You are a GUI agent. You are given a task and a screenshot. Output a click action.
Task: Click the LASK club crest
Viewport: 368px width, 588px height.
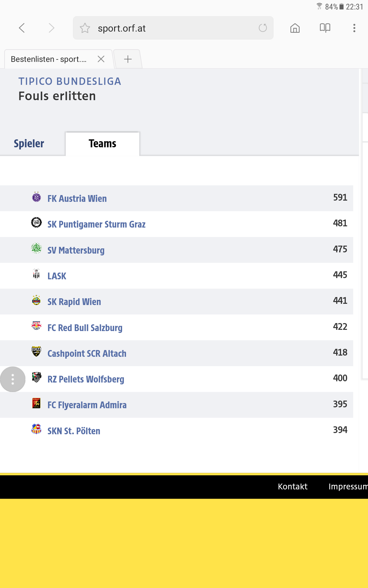(36, 274)
